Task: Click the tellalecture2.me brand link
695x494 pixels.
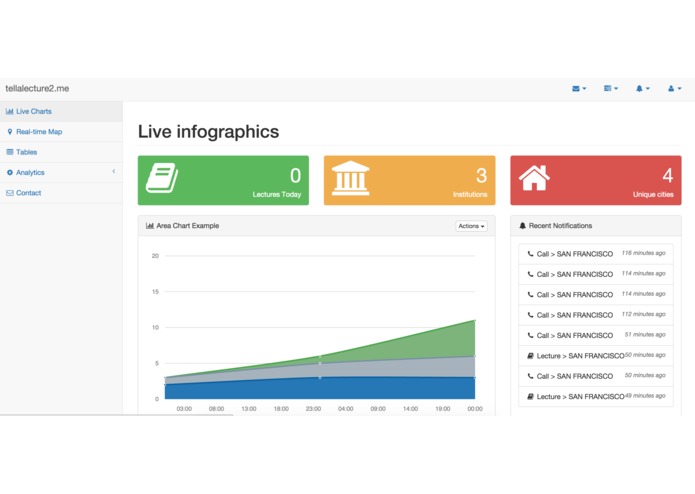Action: point(37,89)
